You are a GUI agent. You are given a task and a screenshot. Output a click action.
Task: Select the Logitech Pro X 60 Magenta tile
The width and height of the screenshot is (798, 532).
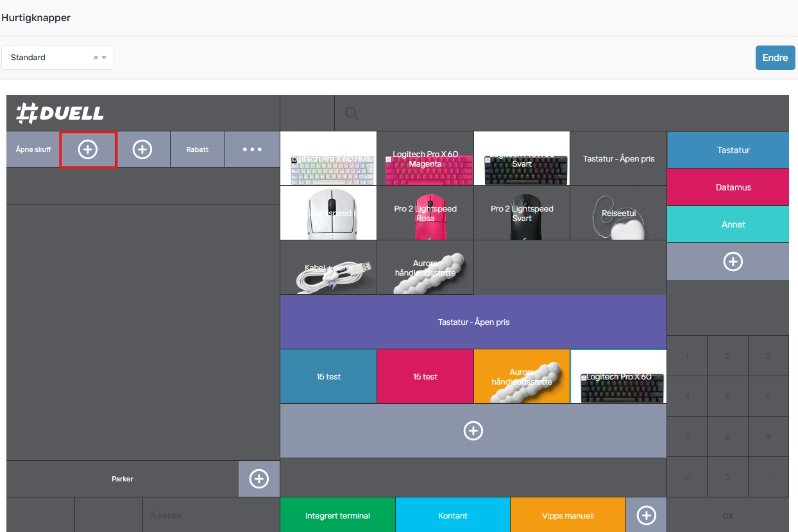pyautogui.click(x=425, y=158)
